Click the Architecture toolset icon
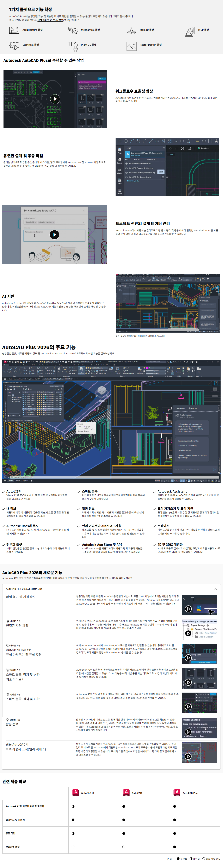The image size is (223, 868). point(14,30)
